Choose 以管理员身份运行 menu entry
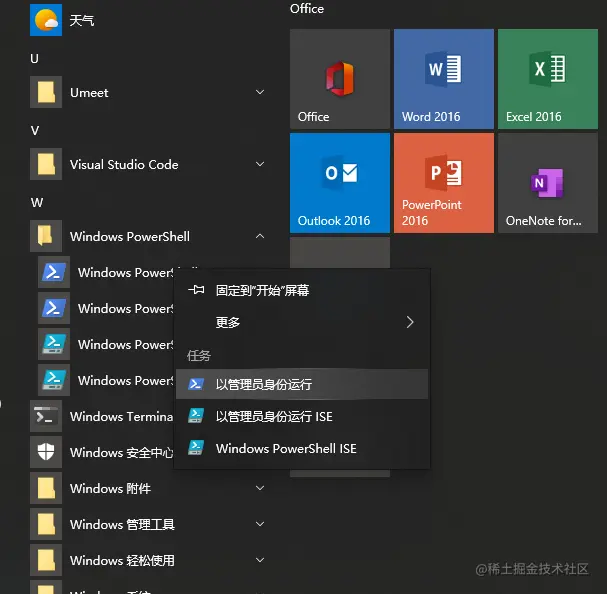Image resolution: width=607 pixels, height=594 pixels. (302, 384)
